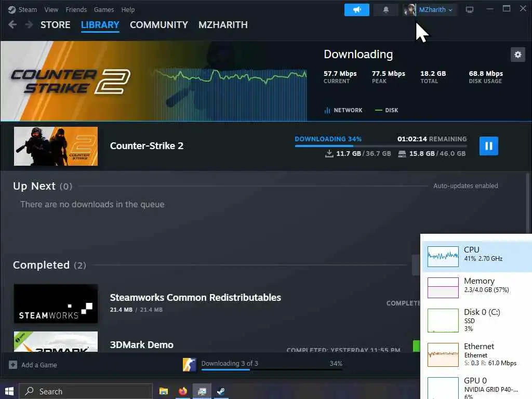Open the Steam menu
The image size is (532, 399).
pos(28,9)
